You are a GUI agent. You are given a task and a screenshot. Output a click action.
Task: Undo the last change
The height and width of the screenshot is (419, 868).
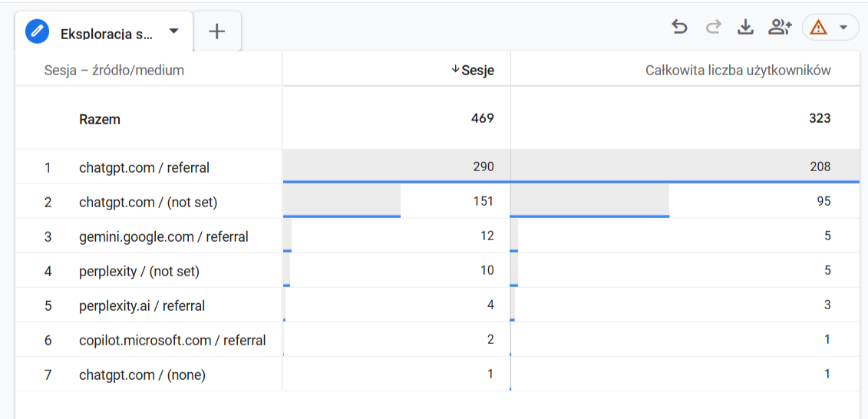click(679, 28)
